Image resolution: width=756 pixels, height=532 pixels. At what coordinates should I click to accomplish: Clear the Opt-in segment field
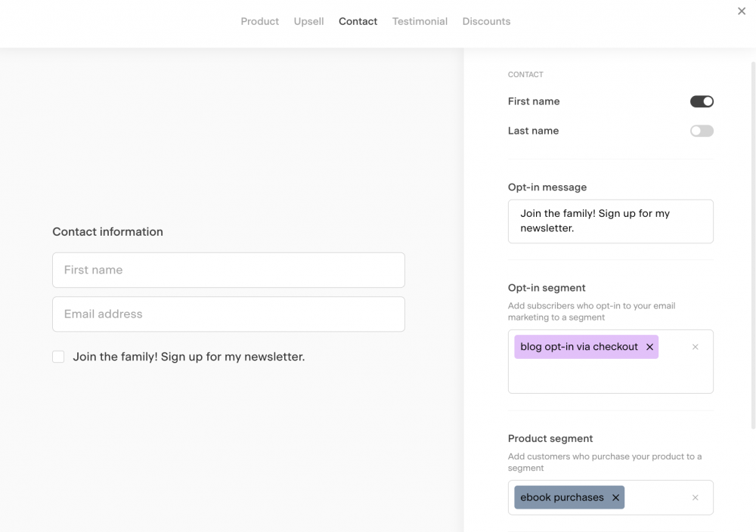(695, 346)
